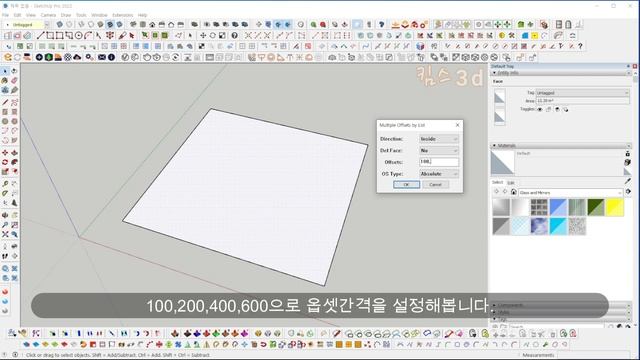This screenshot has width=640, height=360.
Task: Click the yellow square icon in the toolbar
Action: coord(534,36)
